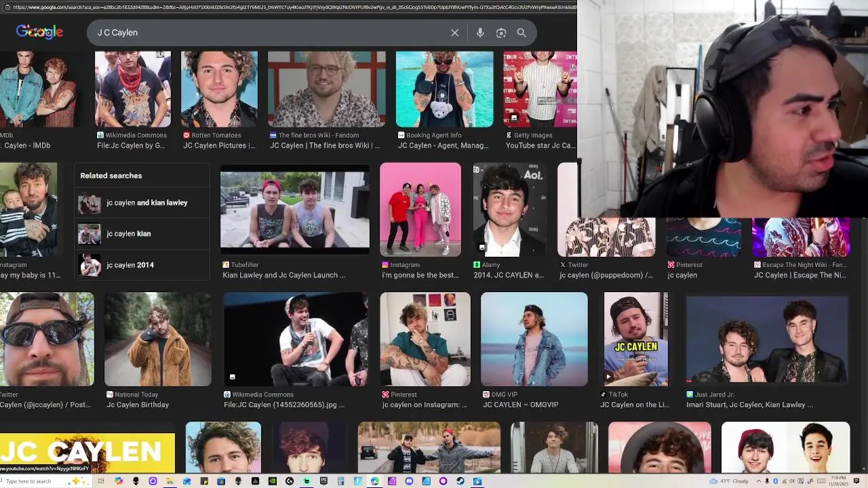Show hidden system tray icons

point(759,481)
